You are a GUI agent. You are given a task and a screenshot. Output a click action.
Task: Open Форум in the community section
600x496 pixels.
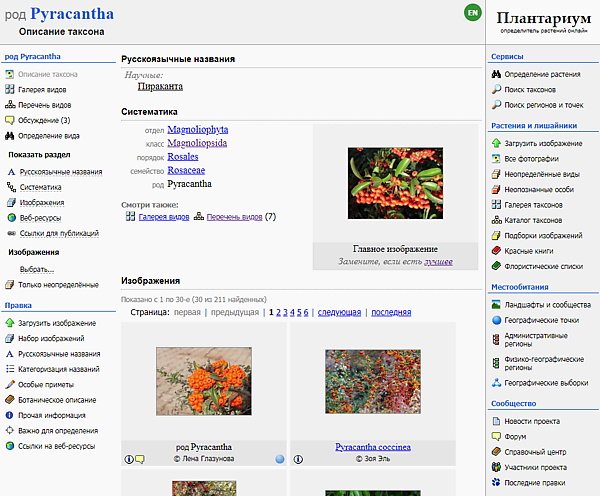517,436
